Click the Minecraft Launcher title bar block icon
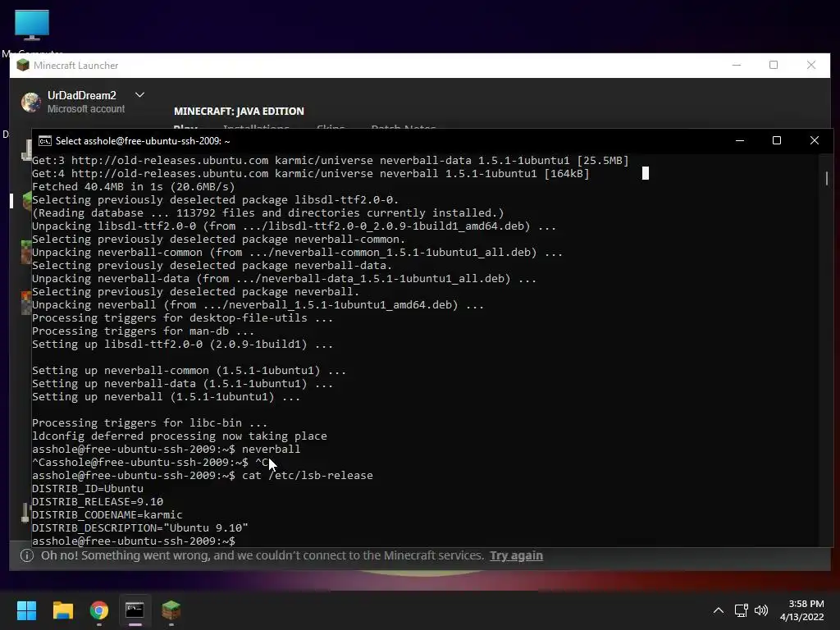This screenshot has width=840, height=630. pyautogui.click(x=22, y=66)
